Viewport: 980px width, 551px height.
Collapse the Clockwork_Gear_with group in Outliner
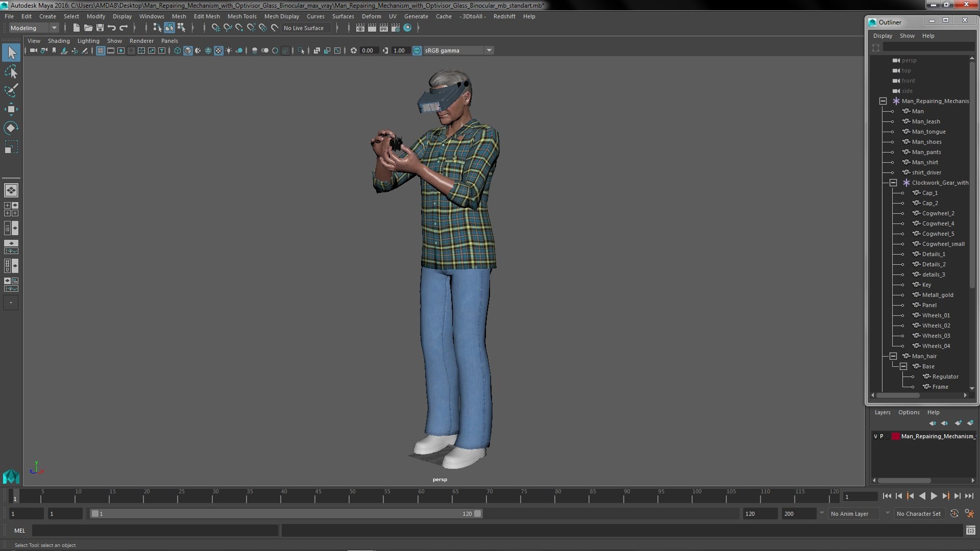pos(893,183)
